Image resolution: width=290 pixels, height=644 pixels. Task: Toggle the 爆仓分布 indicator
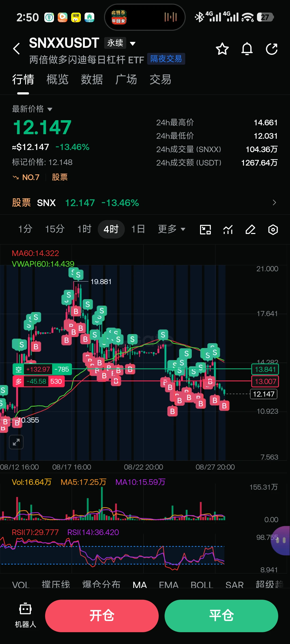coord(101,585)
